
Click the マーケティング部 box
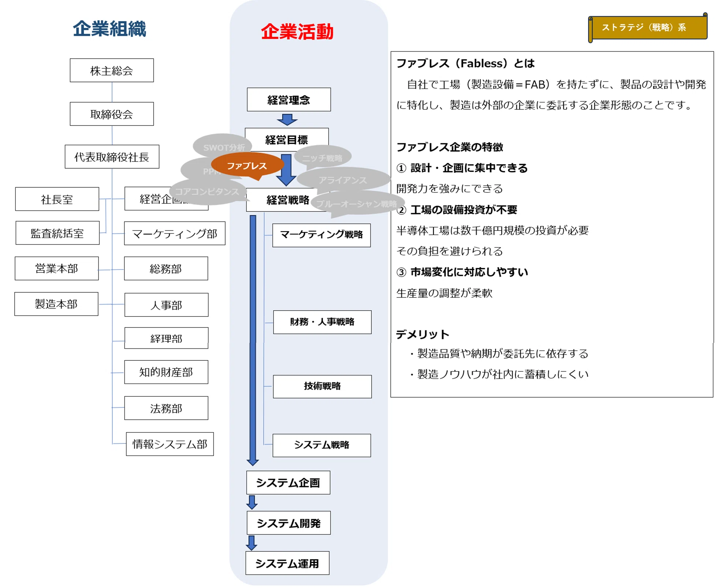175,233
